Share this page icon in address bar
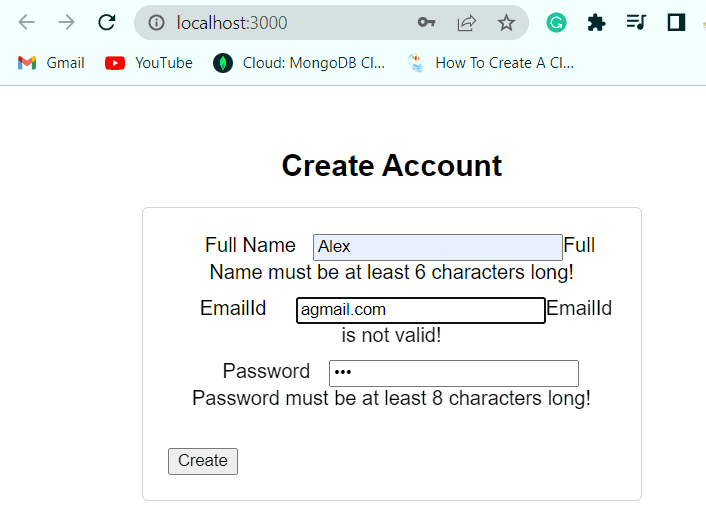Image resolution: width=706 pixels, height=515 pixels. point(466,23)
